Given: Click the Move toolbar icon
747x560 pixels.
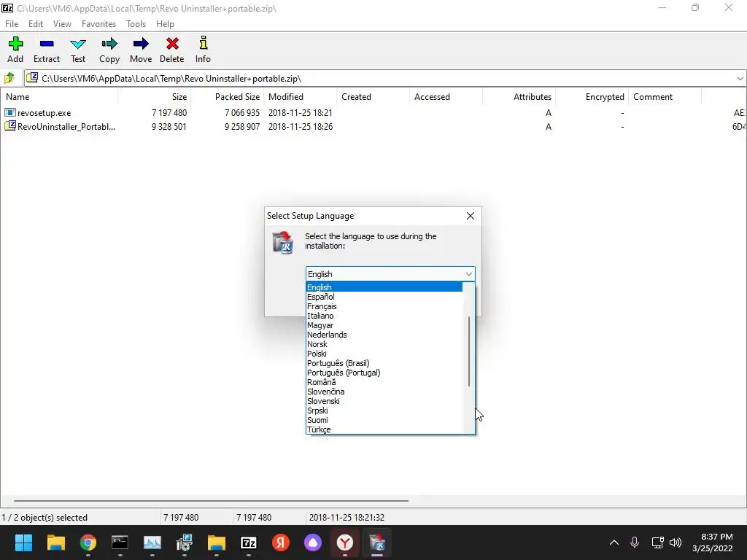Looking at the screenshot, I should pos(141,44).
